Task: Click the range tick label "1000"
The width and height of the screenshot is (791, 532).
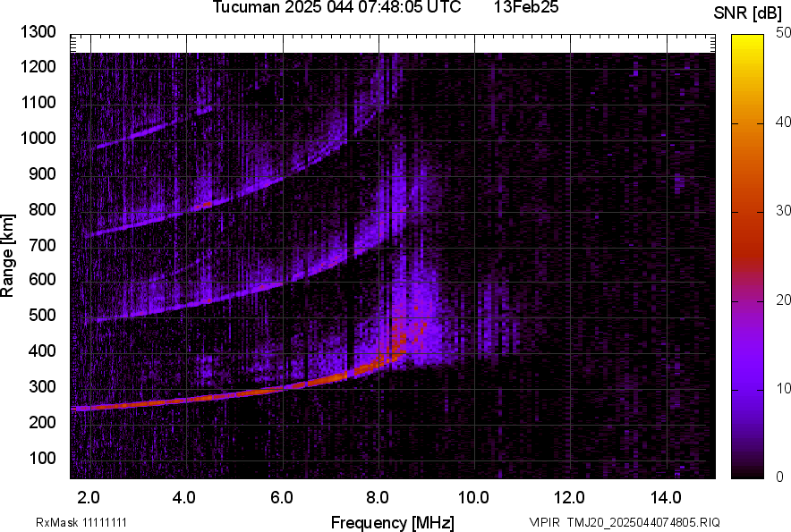Action: [x=38, y=138]
